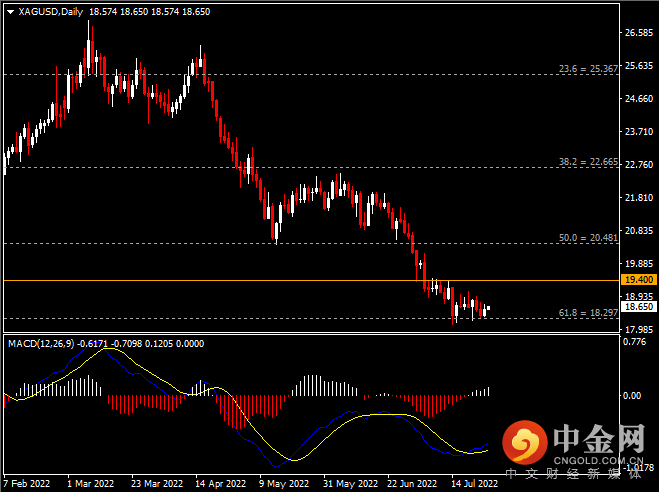
Task: Click the red-orange swirl logo icon
Action: tap(524, 442)
